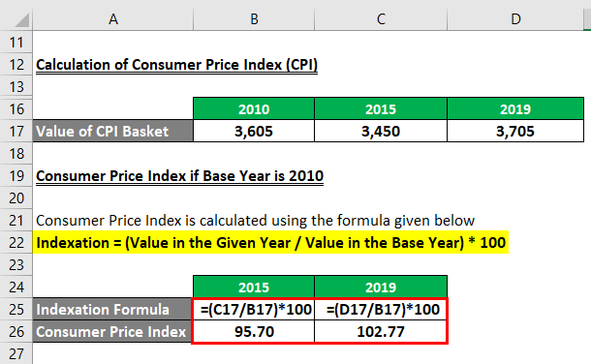Click the 'Indexation Formula' label cell

112,309
